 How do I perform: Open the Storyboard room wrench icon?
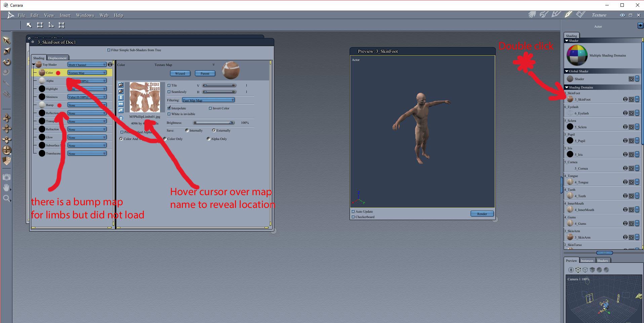click(x=544, y=14)
